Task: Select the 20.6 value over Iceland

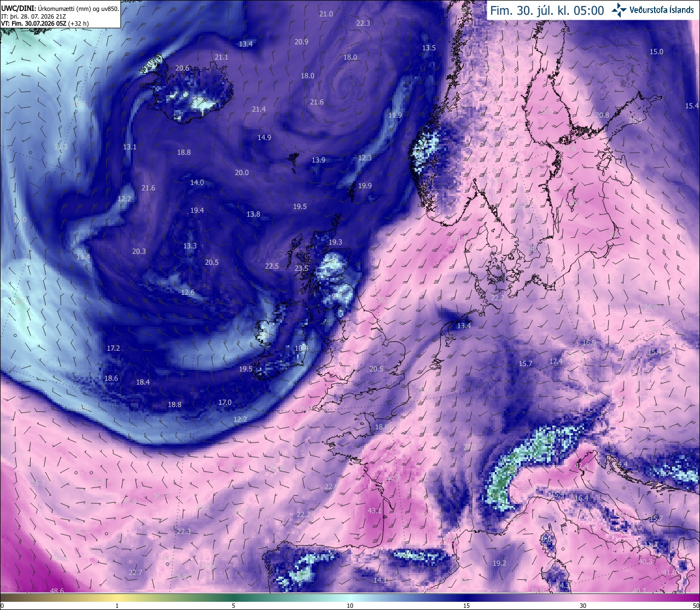Action: click(x=182, y=68)
